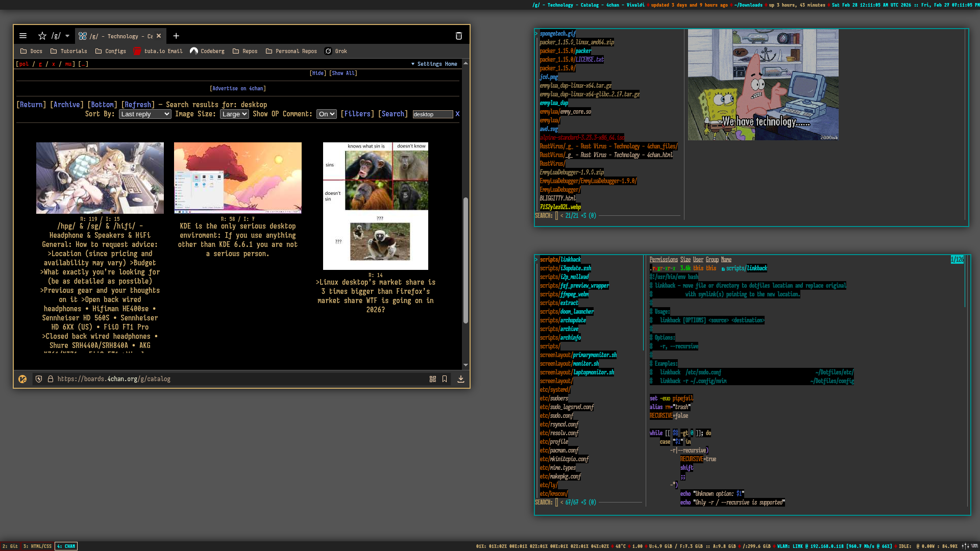Click the Refresh link in the catalog

click(138, 105)
